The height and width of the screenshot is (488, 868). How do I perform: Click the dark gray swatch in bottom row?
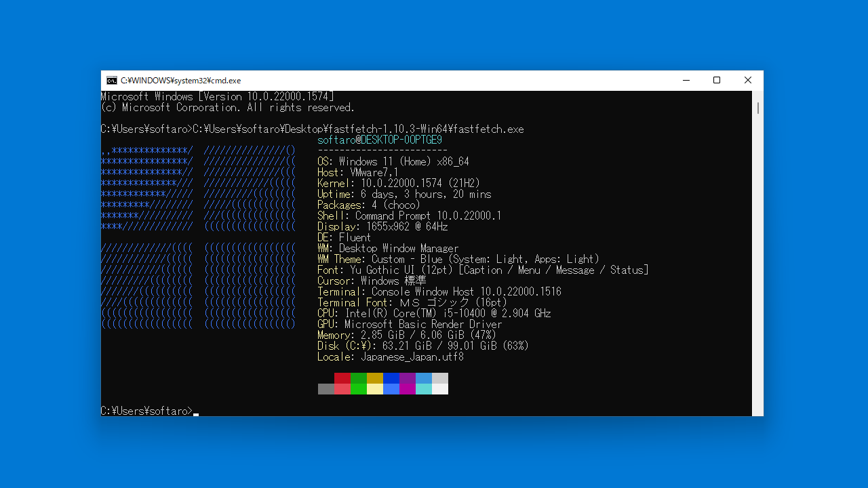326,389
